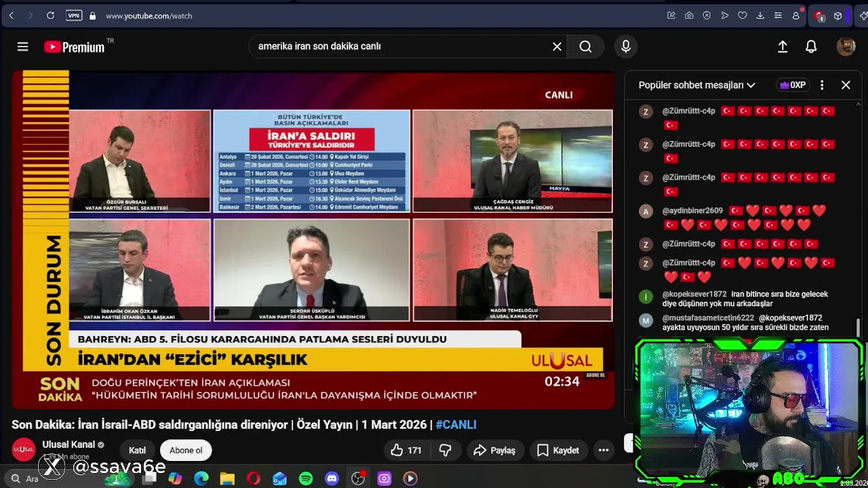This screenshot has width=868, height=488.
Task: Open @aydinbiner2609 chat username
Action: pos(692,211)
